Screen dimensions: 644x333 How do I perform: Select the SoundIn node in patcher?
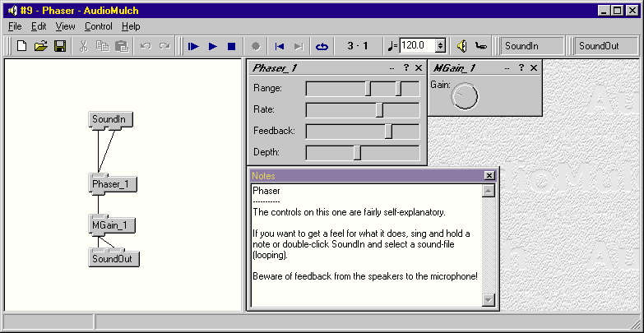pyautogui.click(x=111, y=119)
